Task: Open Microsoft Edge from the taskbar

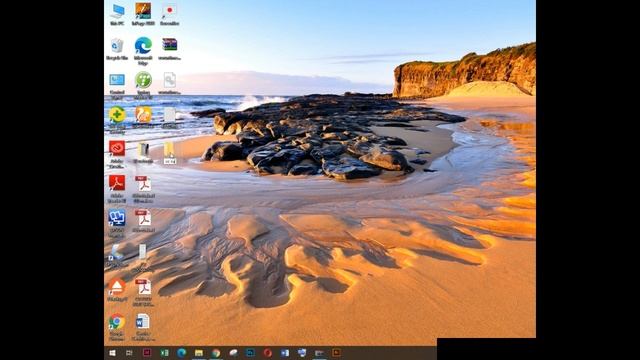Action: click(x=182, y=353)
